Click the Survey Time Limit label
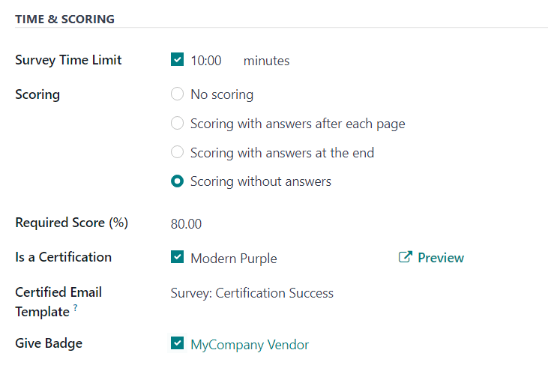548x392 pixels. tap(68, 60)
